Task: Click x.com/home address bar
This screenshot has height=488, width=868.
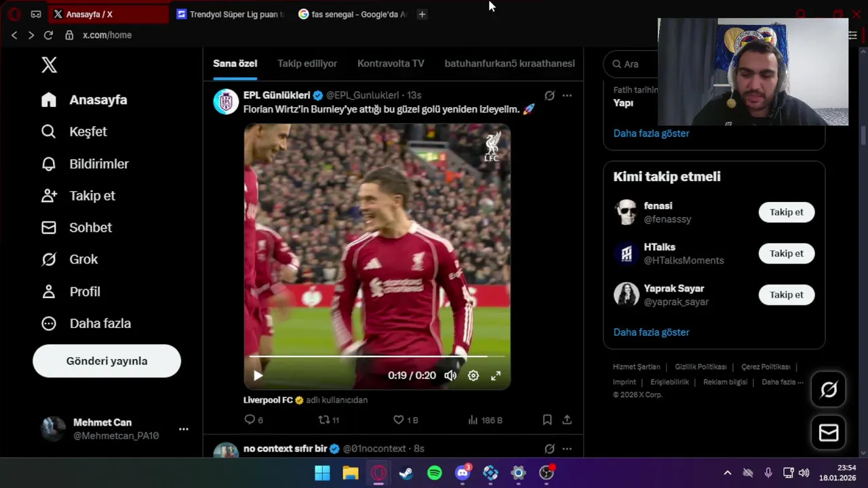Action: [x=107, y=35]
